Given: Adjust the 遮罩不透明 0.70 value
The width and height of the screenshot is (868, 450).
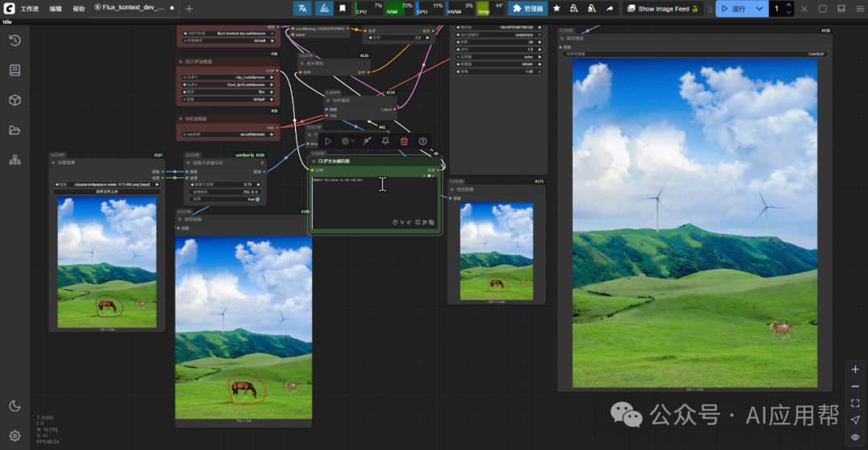Looking at the screenshot, I should click(225, 184).
